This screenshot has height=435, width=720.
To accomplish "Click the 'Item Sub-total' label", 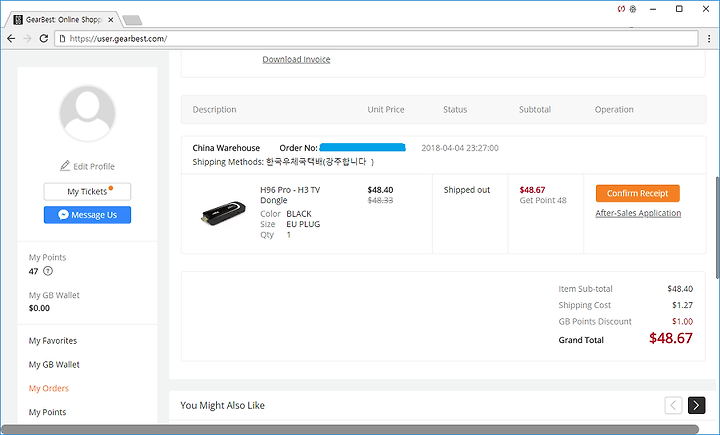I will click(585, 289).
